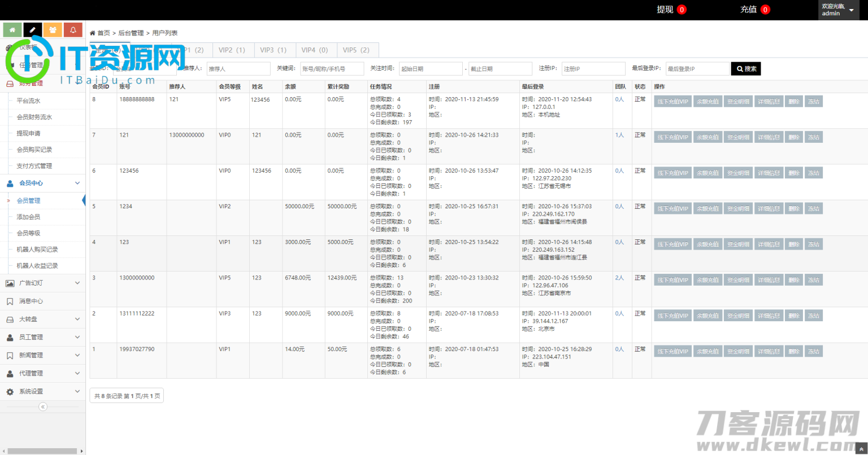Click 资金明细 for account 123456
The width and height of the screenshot is (868, 455).
click(x=738, y=173)
